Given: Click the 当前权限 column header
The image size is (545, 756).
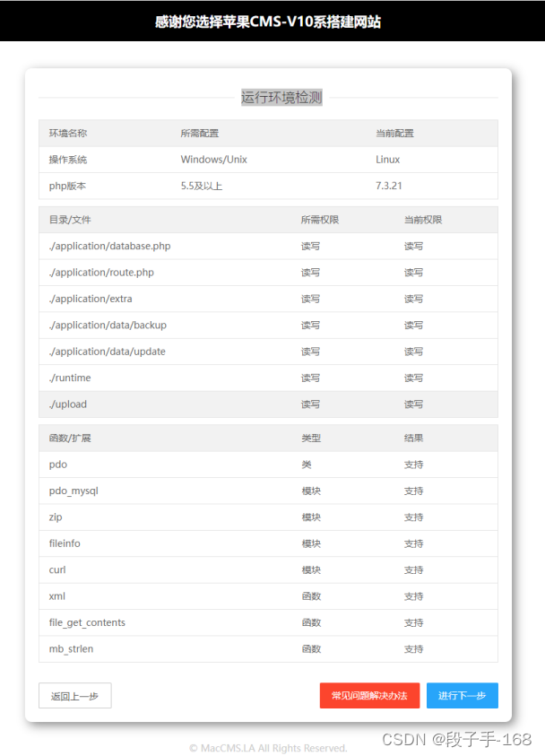Looking at the screenshot, I should (423, 220).
